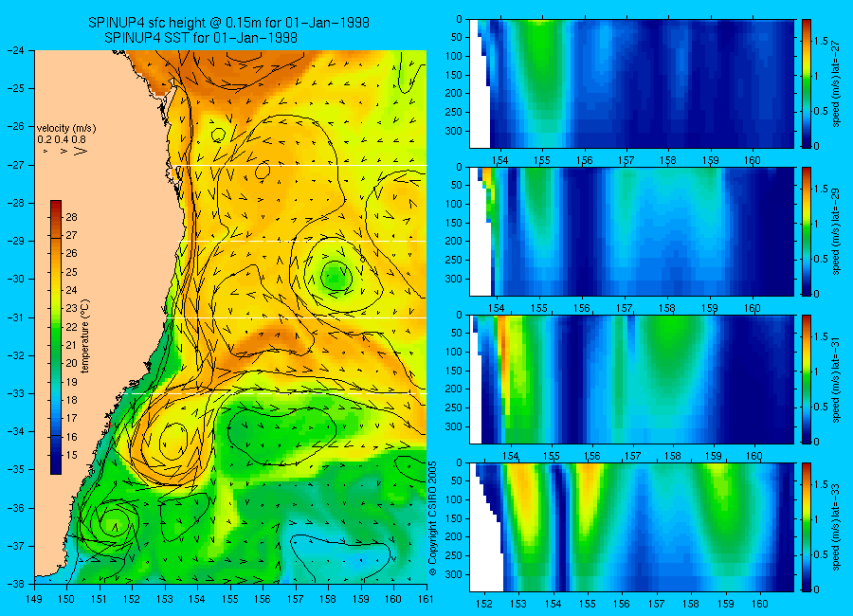853x616 pixels.
Task: Click the speed color bar beside lat=-31 plot
Action: pos(807,379)
